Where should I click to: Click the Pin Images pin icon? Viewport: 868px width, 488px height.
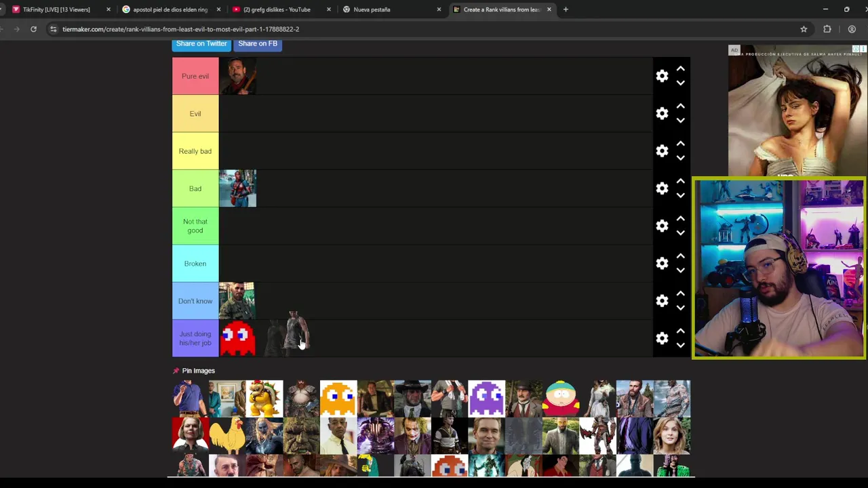[176, 371]
